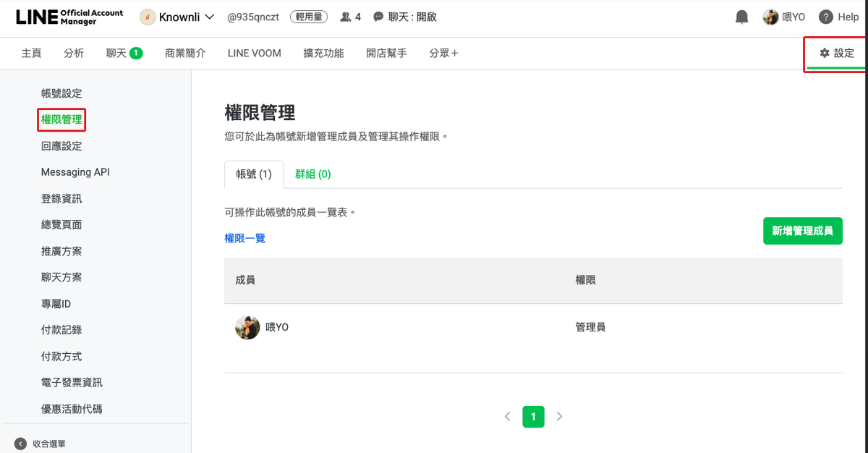Select 優惠活動代碼 in the sidebar
The height and width of the screenshot is (453, 868).
[x=72, y=409]
